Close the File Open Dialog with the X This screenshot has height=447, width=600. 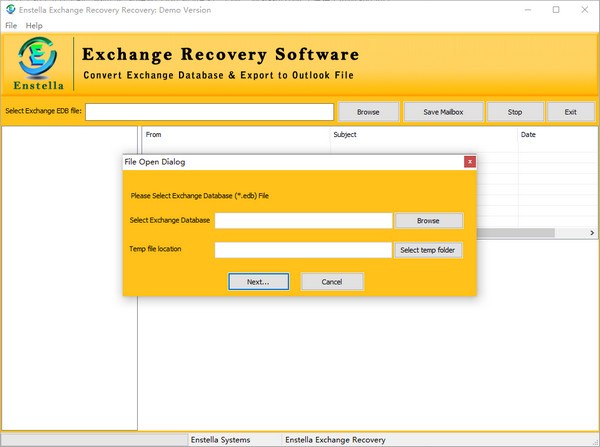click(469, 162)
